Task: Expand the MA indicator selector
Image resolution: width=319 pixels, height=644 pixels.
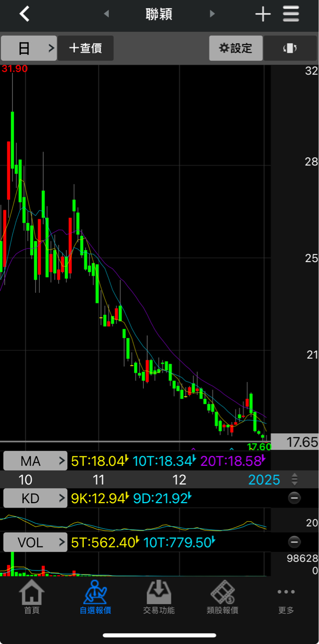Action: coord(35,461)
